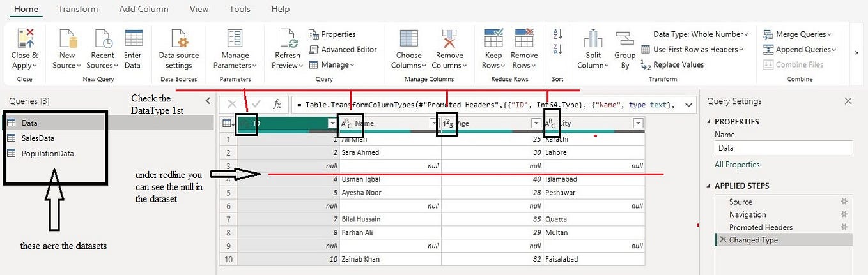Open the Append Queries dropdown
The image size is (868, 275).
pyautogui.click(x=800, y=49)
